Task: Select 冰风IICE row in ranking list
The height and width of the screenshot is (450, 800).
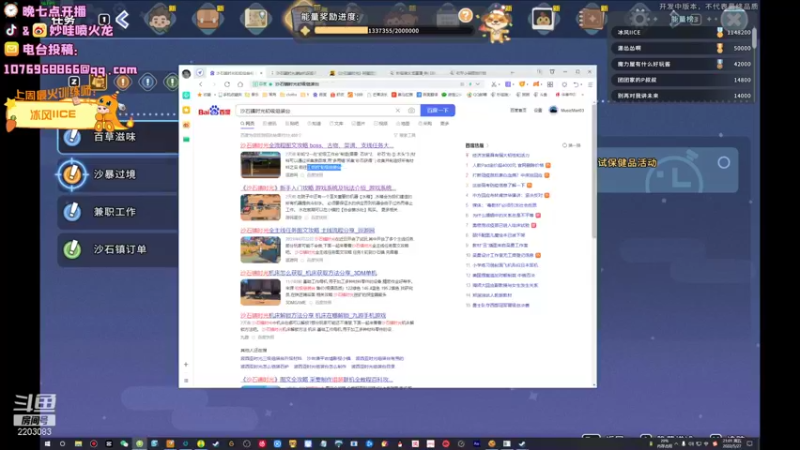Action: (x=683, y=32)
